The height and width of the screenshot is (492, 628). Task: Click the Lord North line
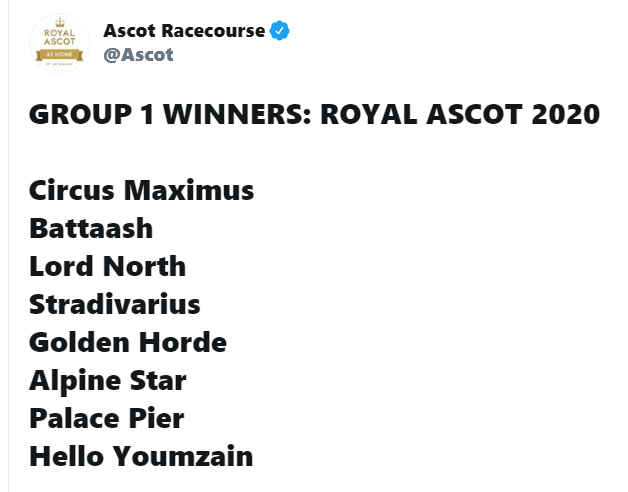107,266
